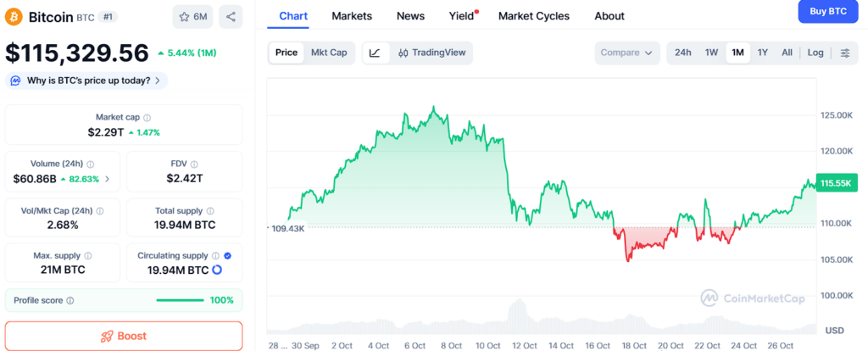Image resolution: width=868 pixels, height=351 pixels.
Task: Switch to the Market Cycles tab
Action: click(534, 16)
